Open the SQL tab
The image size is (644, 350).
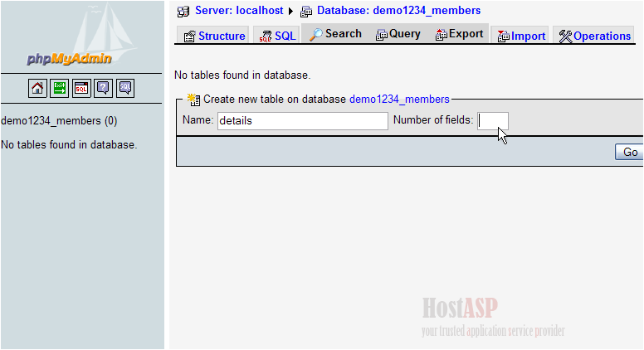pyautogui.click(x=276, y=36)
